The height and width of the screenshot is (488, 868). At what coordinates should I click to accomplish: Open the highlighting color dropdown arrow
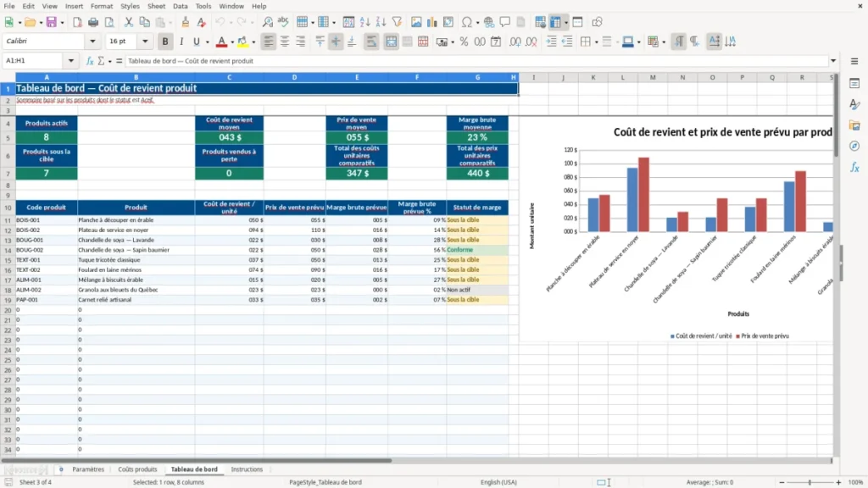pyautogui.click(x=253, y=42)
